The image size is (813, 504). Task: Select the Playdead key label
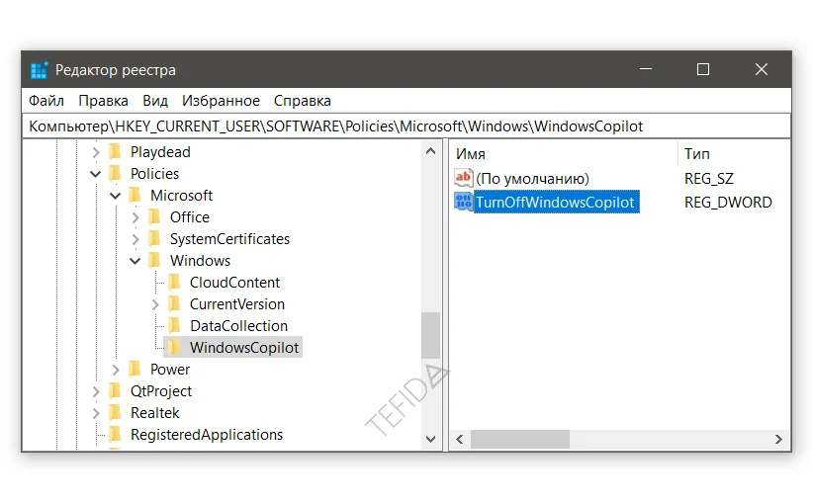[160, 152]
